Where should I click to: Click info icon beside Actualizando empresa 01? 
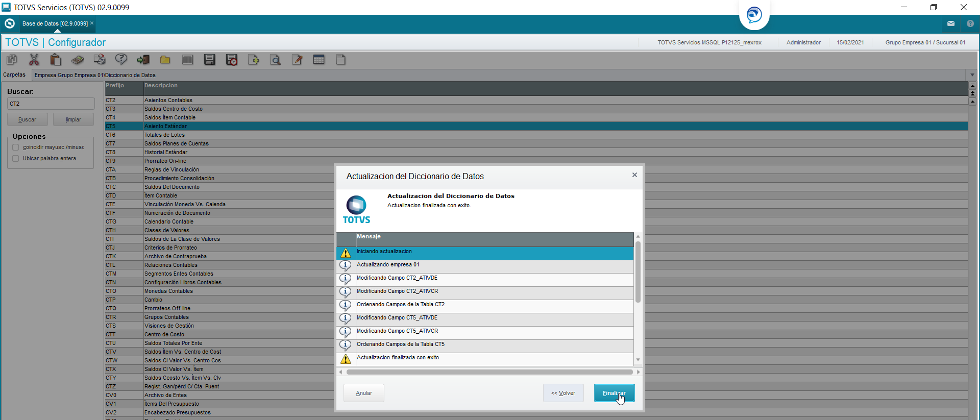(x=346, y=266)
